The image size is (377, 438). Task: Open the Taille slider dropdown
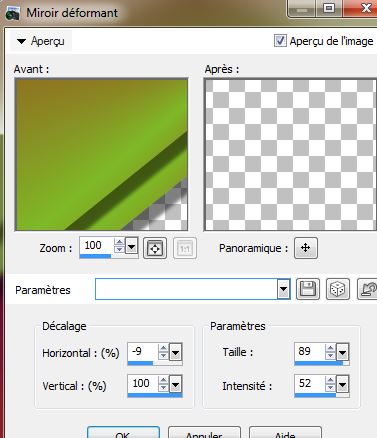[x=342, y=352]
